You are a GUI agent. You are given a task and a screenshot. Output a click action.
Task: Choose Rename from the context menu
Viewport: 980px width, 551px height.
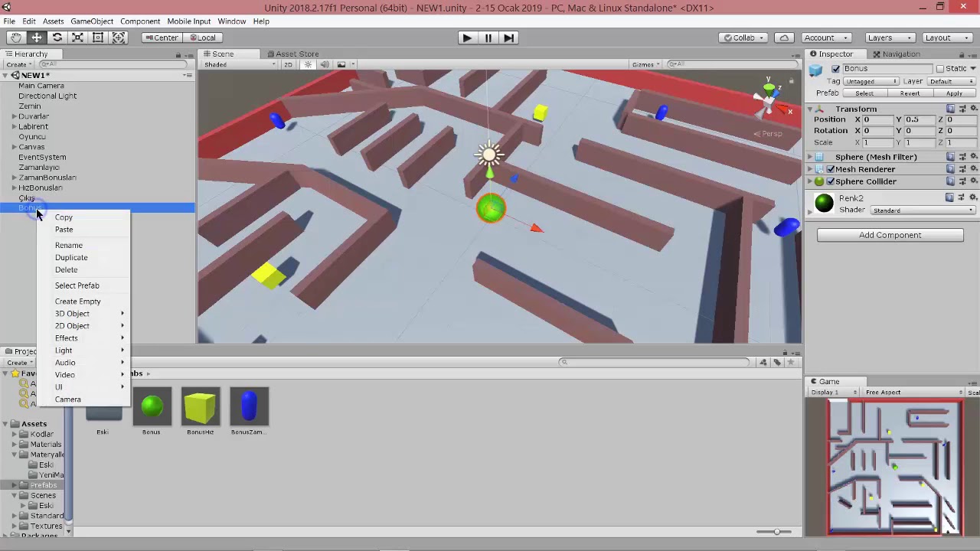(x=68, y=245)
